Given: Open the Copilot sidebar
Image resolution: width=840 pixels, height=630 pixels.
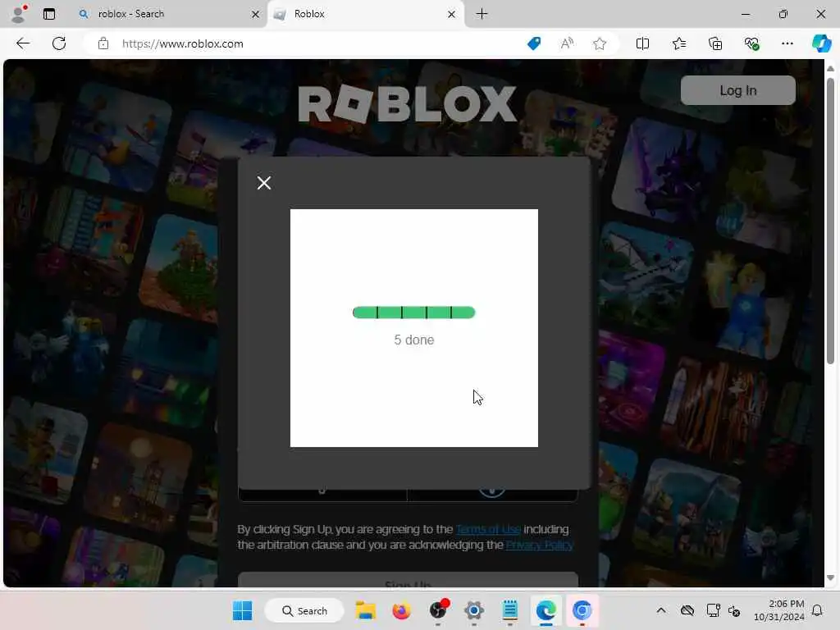Looking at the screenshot, I should click(x=821, y=43).
